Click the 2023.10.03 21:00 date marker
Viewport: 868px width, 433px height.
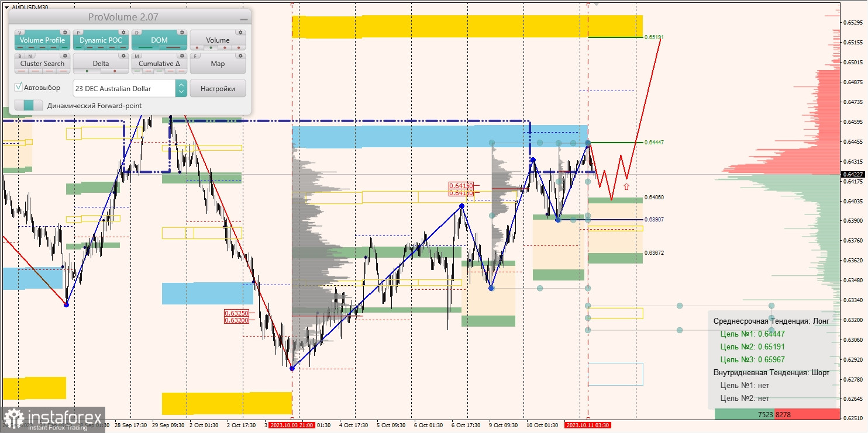click(291, 425)
